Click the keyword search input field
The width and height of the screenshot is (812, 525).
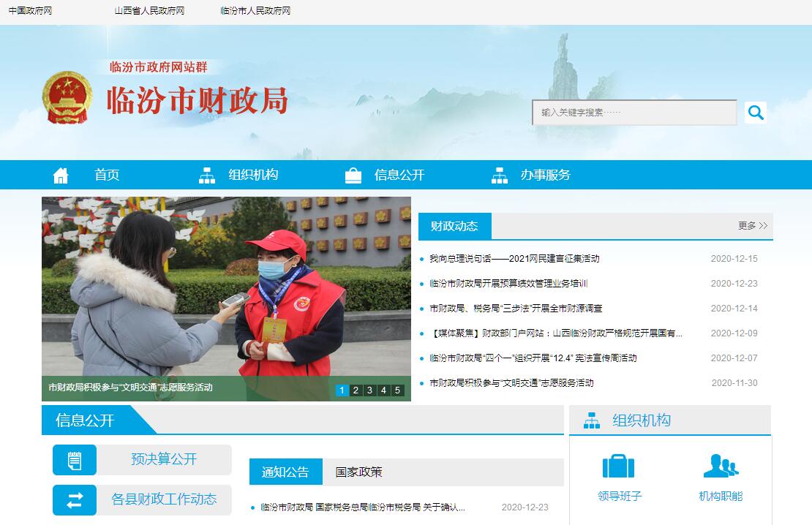pyautogui.click(x=634, y=113)
